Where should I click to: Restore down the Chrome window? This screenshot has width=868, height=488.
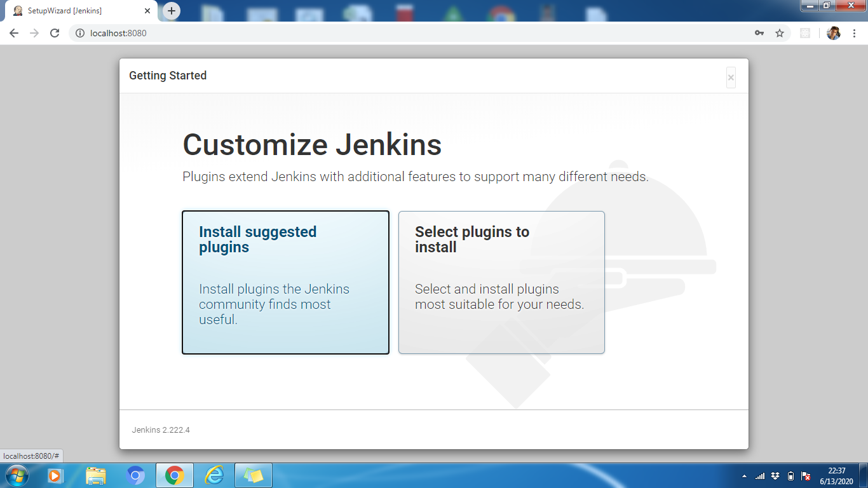pyautogui.click(x=827, y=5)
